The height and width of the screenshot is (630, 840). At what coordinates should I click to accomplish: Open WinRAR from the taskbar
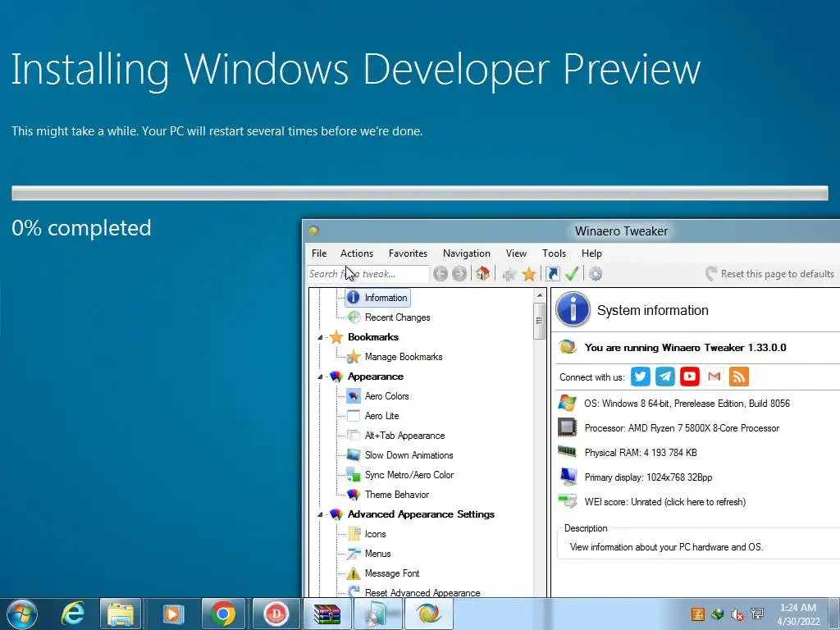(x=327, y=614)
